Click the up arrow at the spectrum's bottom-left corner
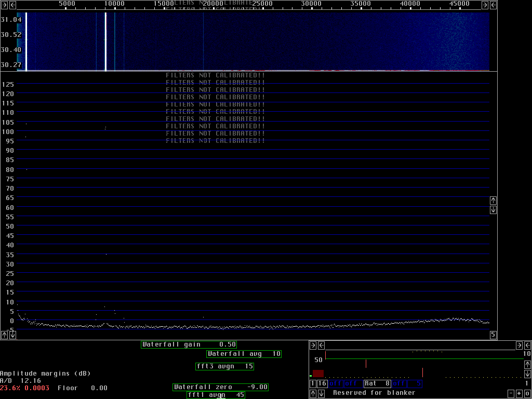This screenshot has width=532, height=399. tap(4, 335)
